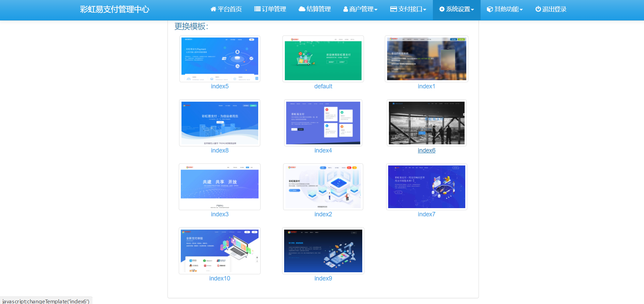The image size is (644, 304).
Task: Log out via the 退出登录 text
Action: click(x=554, y=9)
